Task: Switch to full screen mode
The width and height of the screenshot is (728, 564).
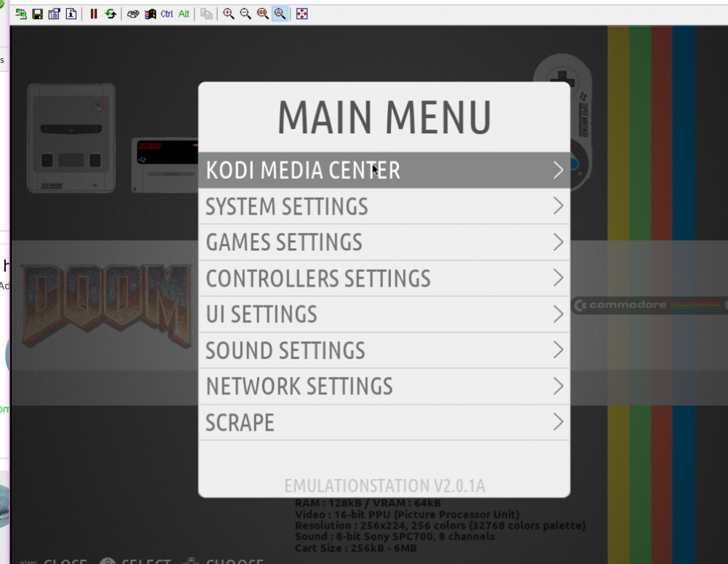Action: [x=302, y=14]
